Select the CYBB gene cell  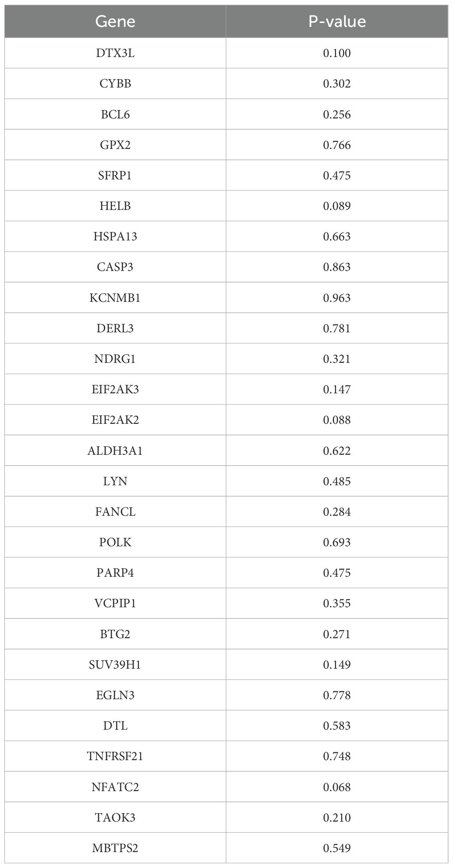pyautogui.click(x=115, y=84)
